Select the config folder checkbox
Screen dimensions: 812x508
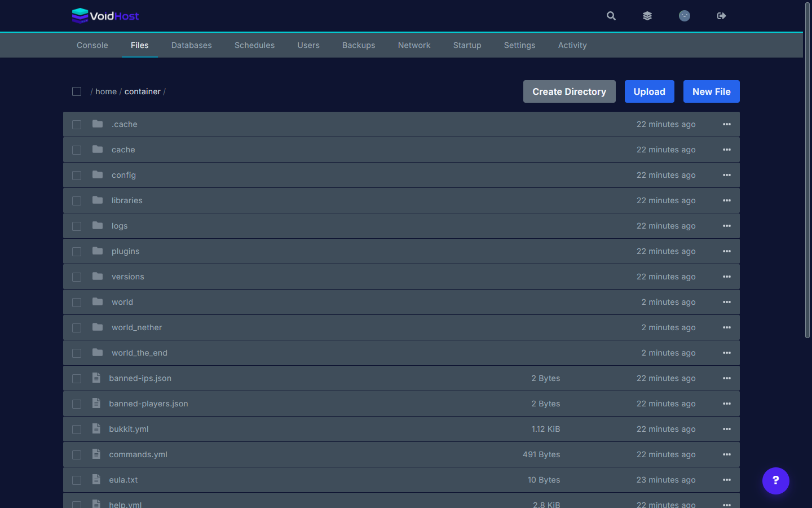(x=77, y=176)
